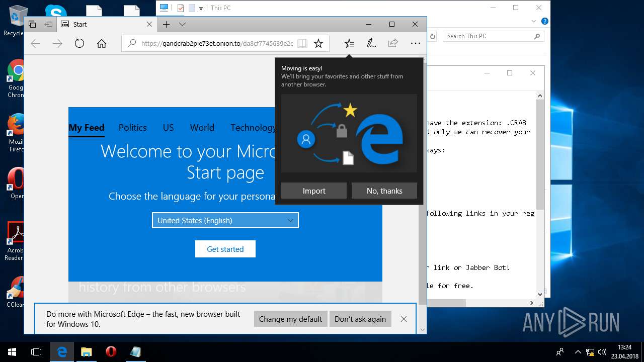644x362 pixels.
Task: Open File Explorer from taskbar
Action: (x=86, y=352)
